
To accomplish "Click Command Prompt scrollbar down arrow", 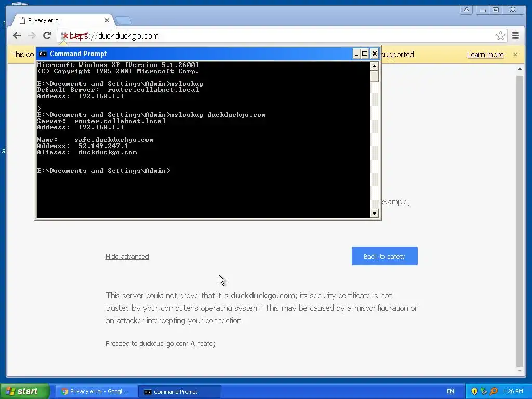I will [x=374, y=213].
